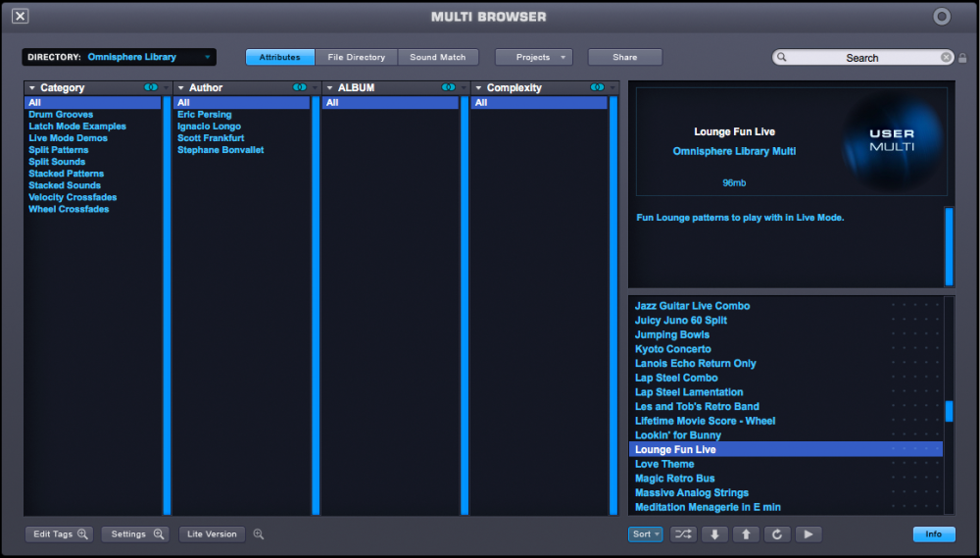Open the Projects dropdown menu
This screenshot has width=980, height=558.
(534, 57)
